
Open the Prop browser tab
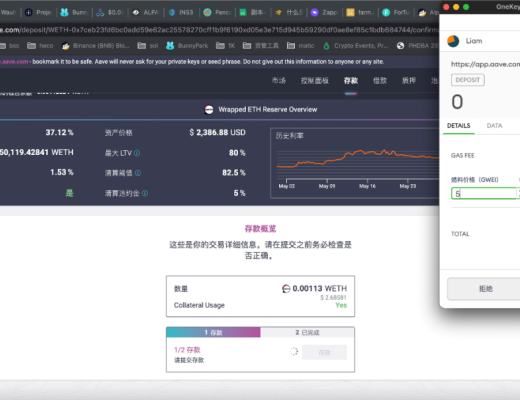tap(38, 12)
